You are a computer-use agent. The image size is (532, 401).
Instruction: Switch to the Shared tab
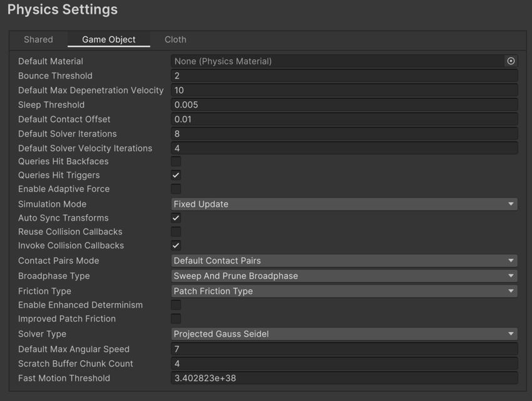[x=39, y=39]
